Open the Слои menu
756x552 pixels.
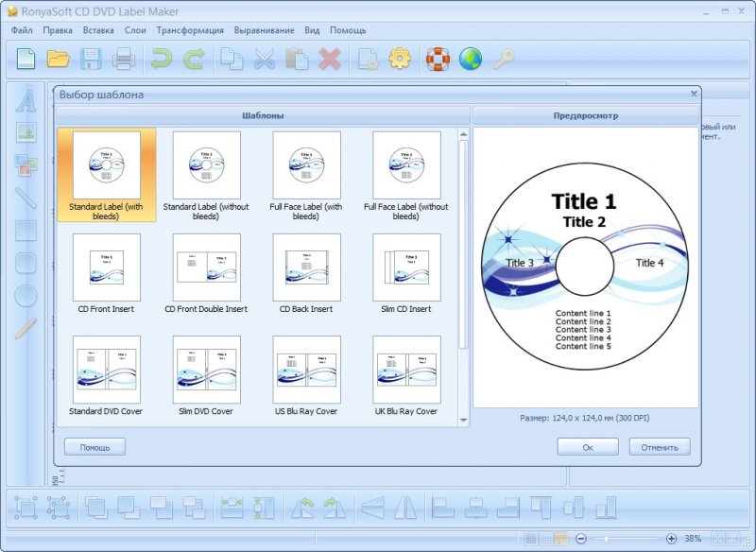coord(135,30)
